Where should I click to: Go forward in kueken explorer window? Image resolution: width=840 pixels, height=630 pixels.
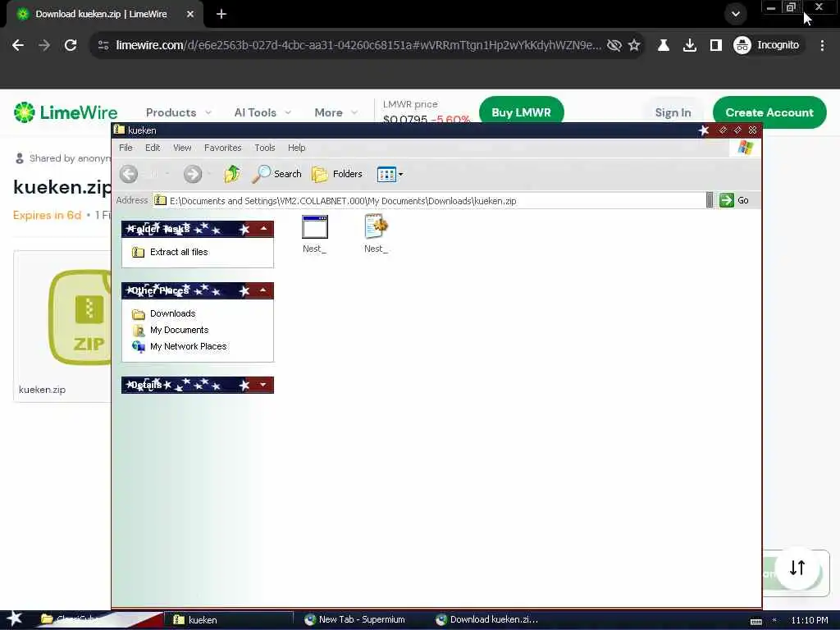193,174
